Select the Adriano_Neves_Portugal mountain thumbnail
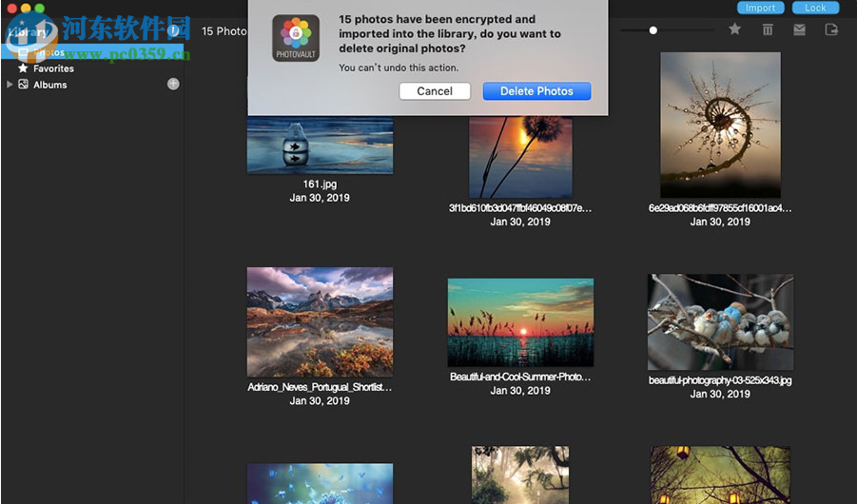The width and height of the screenshot is (857, 504). (320, 322)
